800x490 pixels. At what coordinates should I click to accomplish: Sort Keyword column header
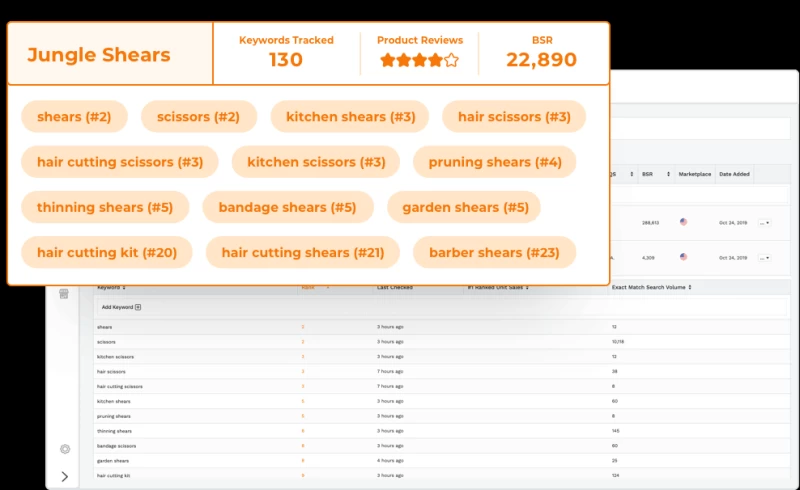point(111,287)
